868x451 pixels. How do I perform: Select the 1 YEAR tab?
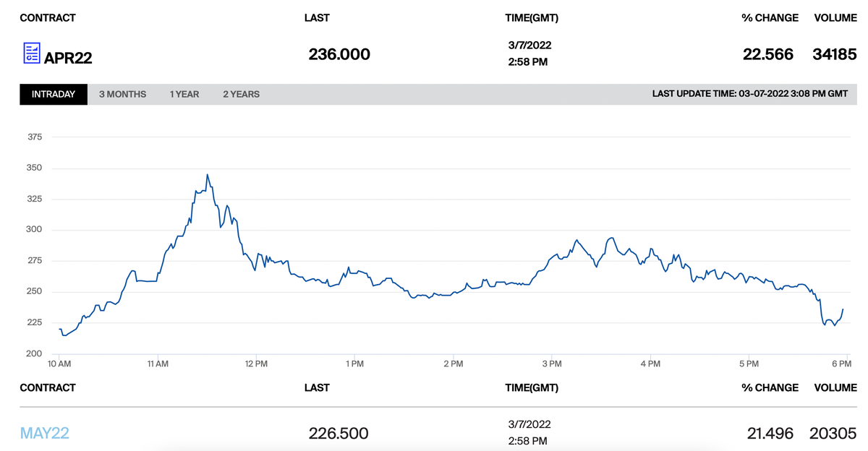(184, 94)
